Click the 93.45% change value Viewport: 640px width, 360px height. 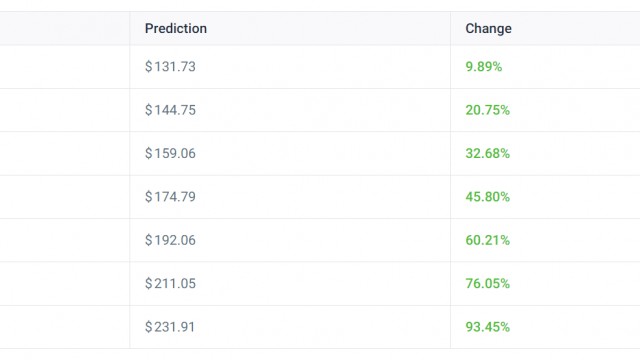coord(487,327)
